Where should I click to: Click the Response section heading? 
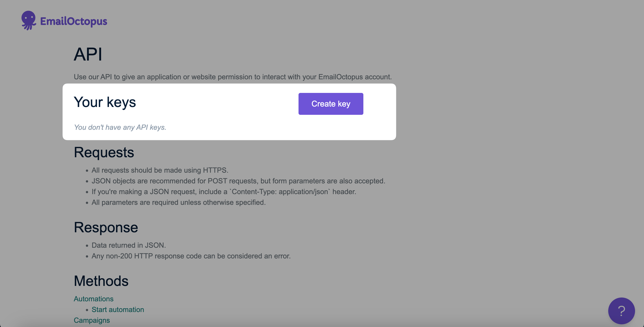point(106,228)
